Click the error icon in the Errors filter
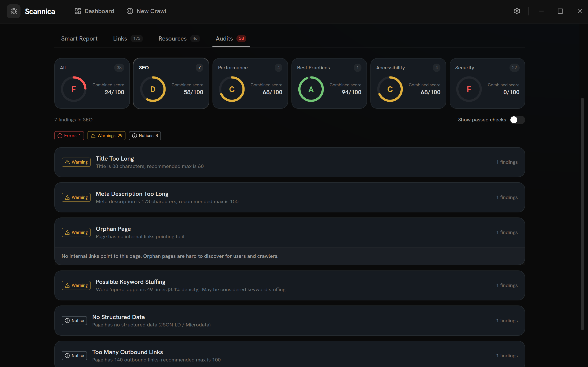 pyautogui.click(x=60, y=135)
